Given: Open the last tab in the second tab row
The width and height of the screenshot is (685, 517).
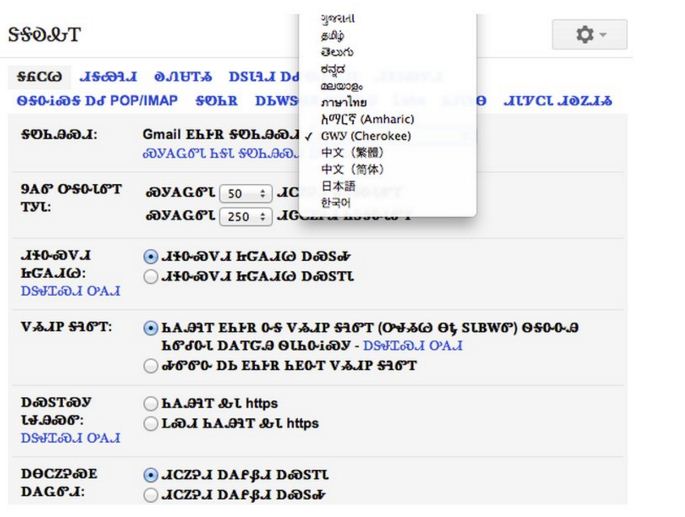Looking at the screenshot, I should click(x=557, y=101).
